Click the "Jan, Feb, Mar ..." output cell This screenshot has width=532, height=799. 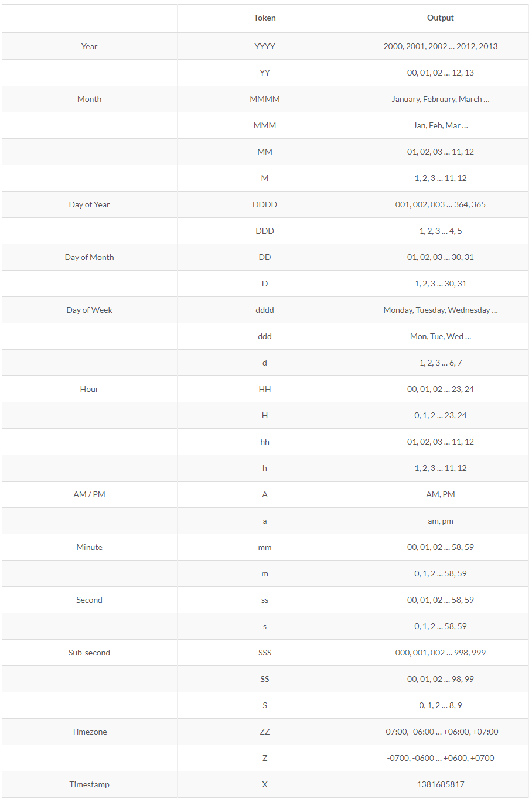441,125
